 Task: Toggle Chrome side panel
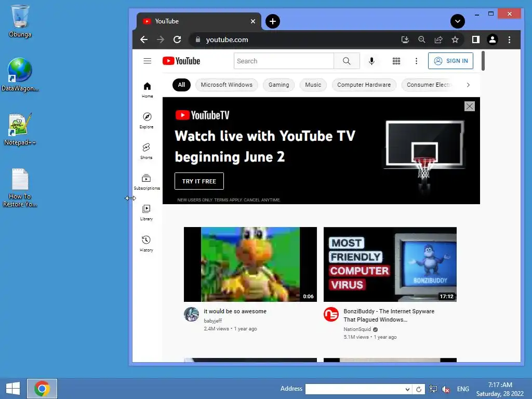tap(476, 39)
